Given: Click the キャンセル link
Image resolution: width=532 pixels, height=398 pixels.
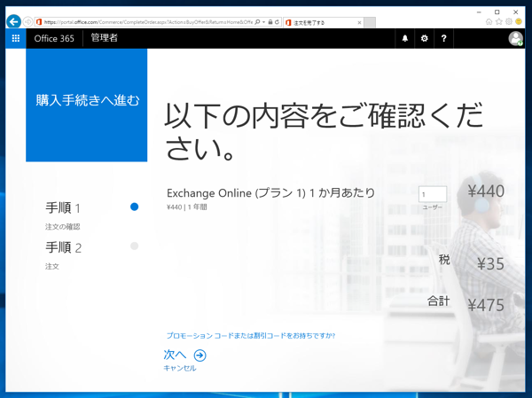Looking at the screenshot, I should (x=180, y=369).
